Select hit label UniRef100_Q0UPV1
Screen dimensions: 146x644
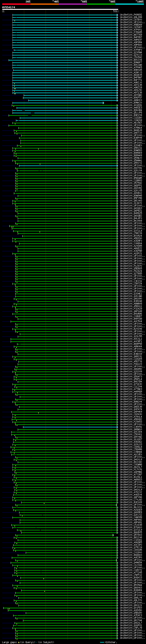coord(131,625)
